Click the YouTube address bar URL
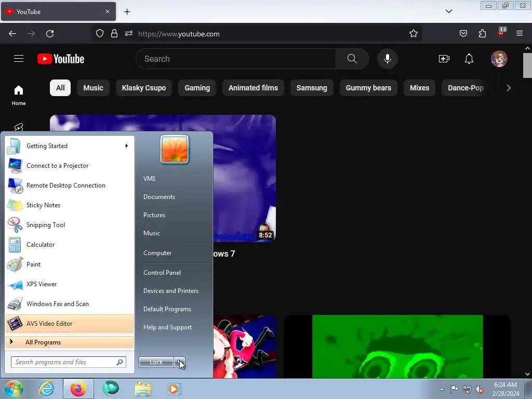 point(179,34)
